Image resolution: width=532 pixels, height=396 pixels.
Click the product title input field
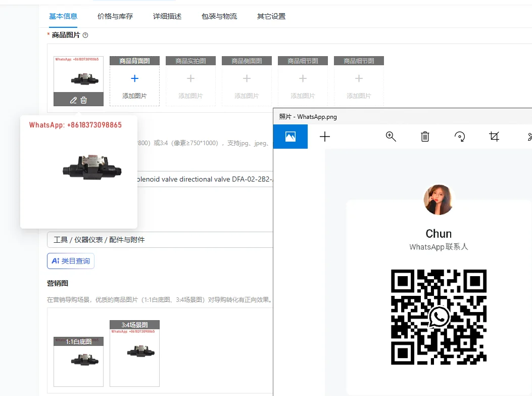[205, 179]
